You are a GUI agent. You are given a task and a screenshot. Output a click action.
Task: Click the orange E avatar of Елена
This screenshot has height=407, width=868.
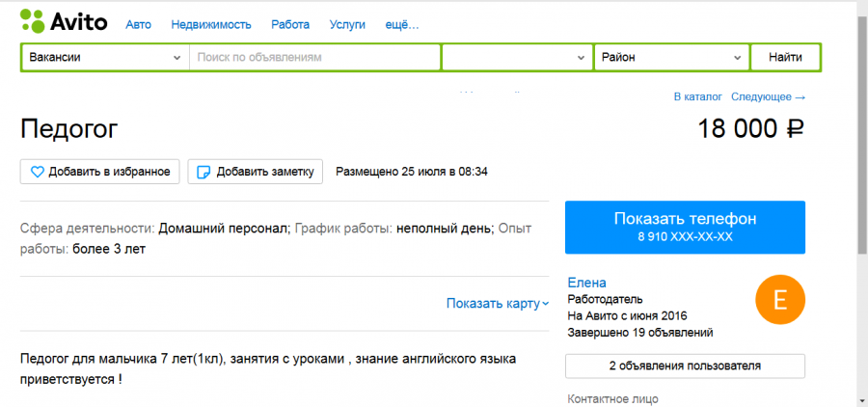pos(780,300)
